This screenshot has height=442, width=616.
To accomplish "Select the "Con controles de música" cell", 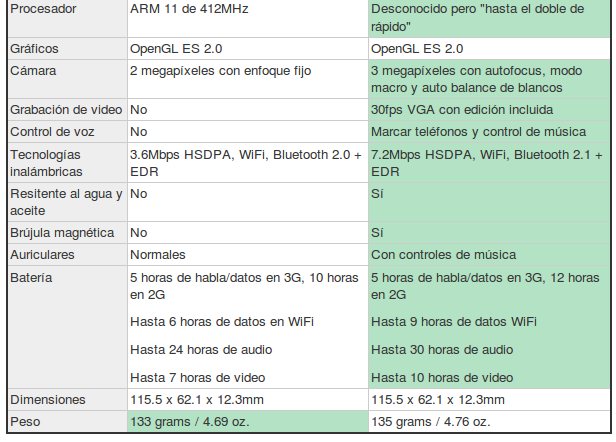I will [x=443, y=254].
